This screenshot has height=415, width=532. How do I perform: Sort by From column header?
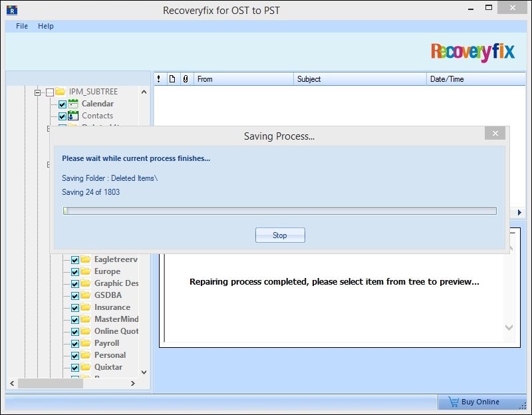(243, 79)
